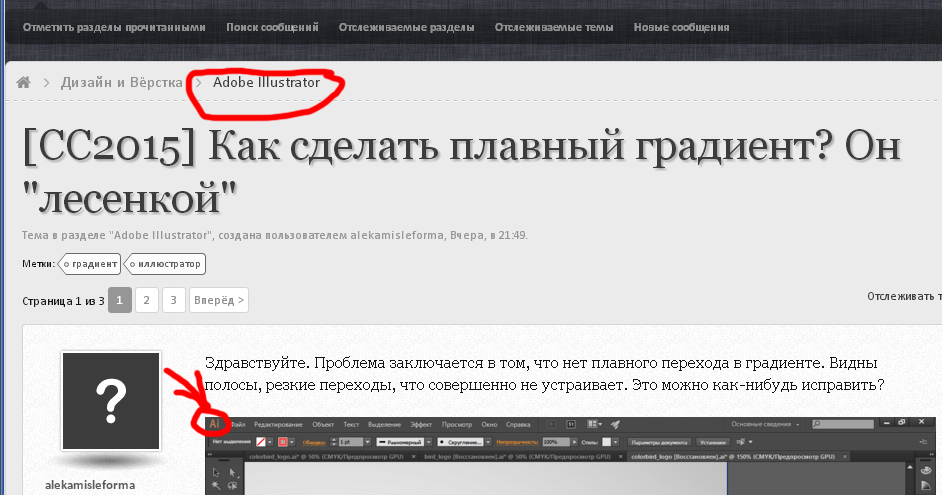Open the Выделение menu

(x=384, y=425)
